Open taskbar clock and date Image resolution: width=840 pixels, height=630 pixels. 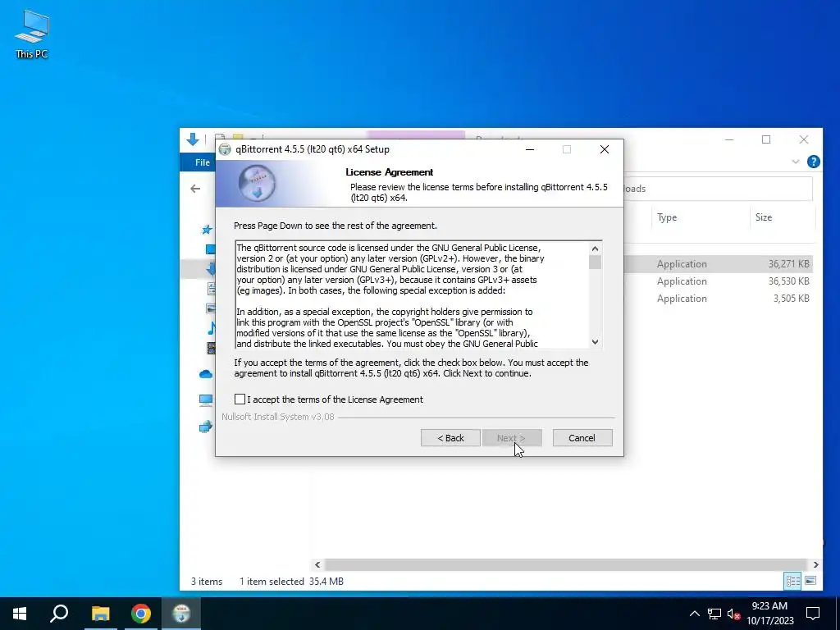click(769, 614)
